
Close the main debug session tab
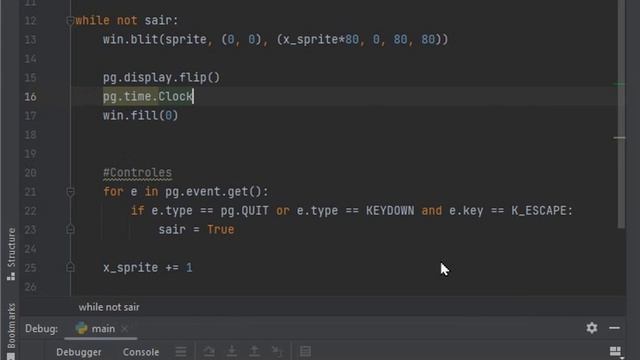pyautogui.click(x=124, y=329)
